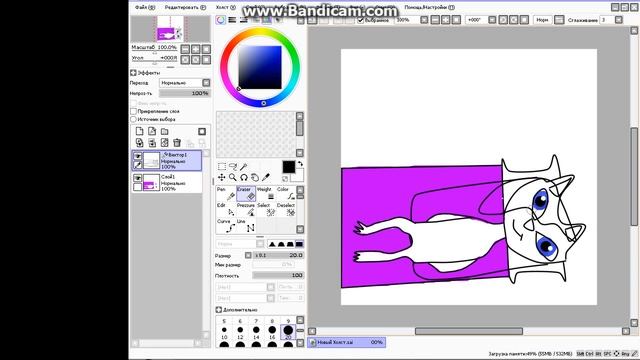Uncheck the Выбранное checkbox in toolbar
Image resolution: width=640 pixels, height=360 pixels.
coord(360,20)
